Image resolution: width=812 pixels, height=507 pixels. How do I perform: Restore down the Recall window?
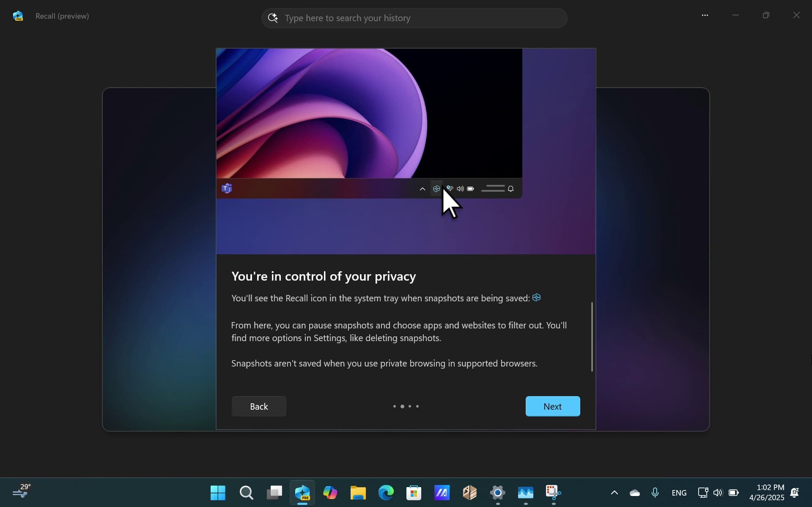click(766, 15)
